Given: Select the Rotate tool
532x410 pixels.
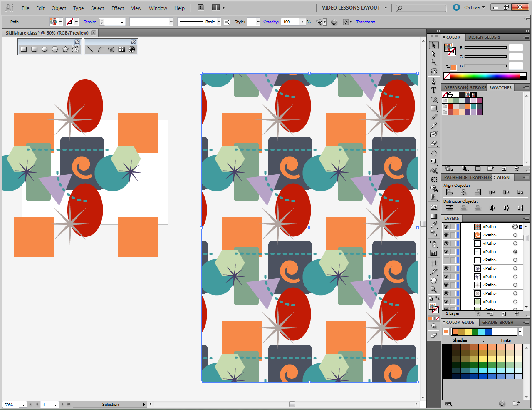Looking at the screenshot, I should coord(434,153).
